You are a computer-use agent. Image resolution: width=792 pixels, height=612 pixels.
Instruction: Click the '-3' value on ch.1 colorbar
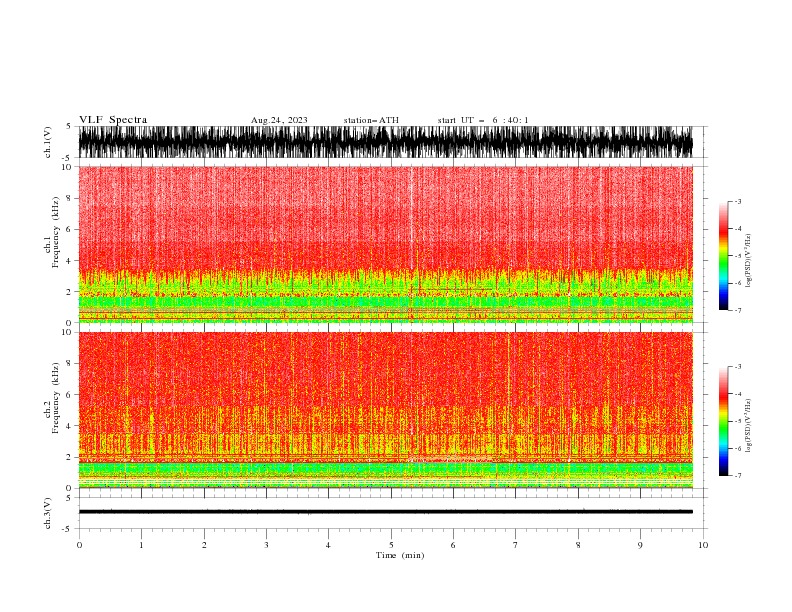737,201
